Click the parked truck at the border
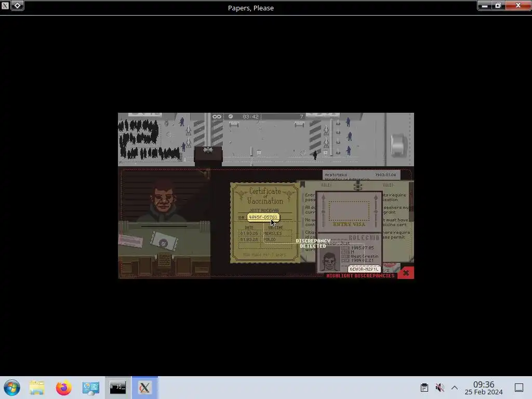 click(398, 145)
